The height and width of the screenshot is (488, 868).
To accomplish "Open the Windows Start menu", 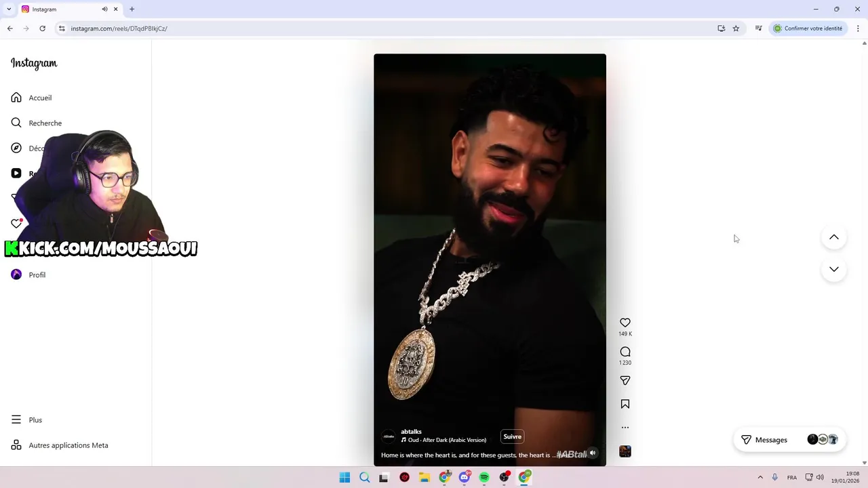I will click(x=344, y=477).
